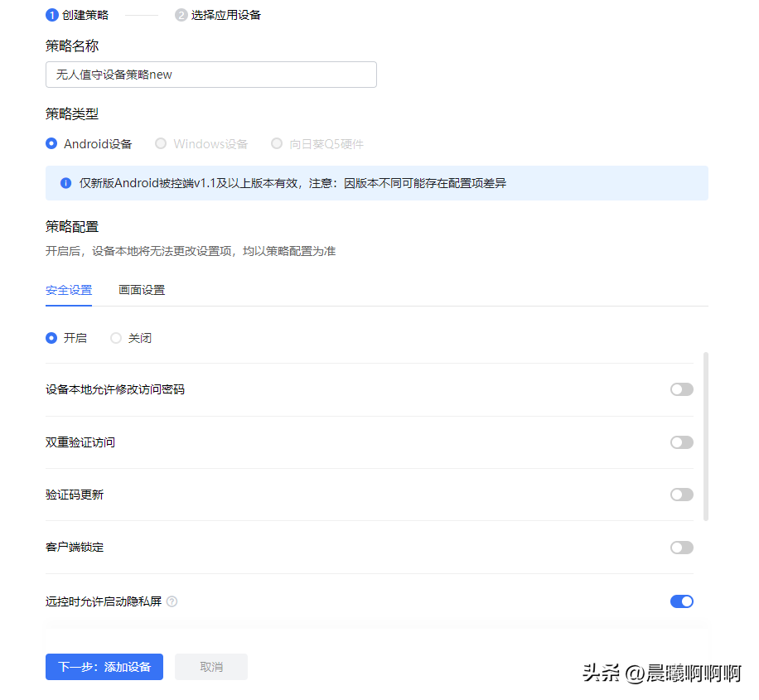Click the 下一步：添加设备 button

pos(104,666)
